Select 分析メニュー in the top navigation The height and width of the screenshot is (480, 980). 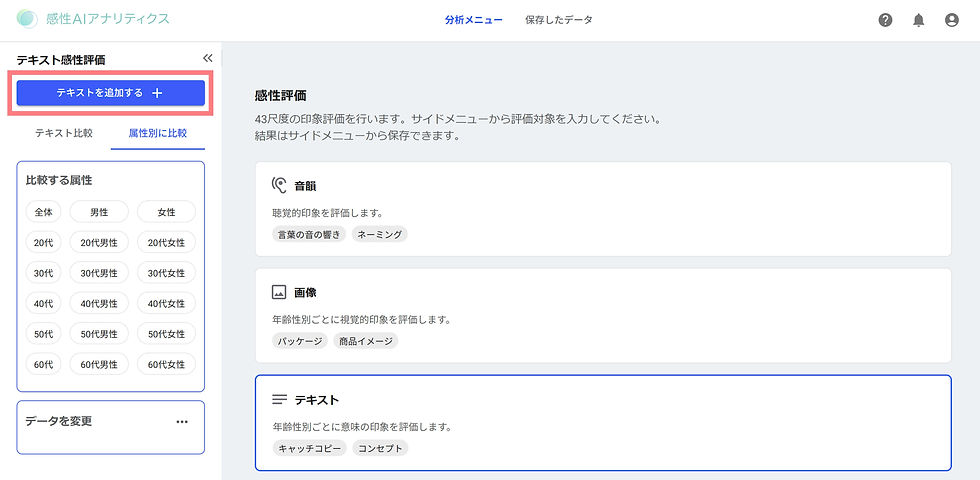point(473,20)
